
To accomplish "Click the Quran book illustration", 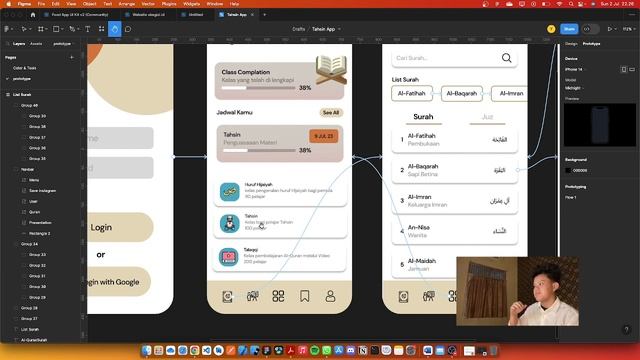I will (331, 70).
